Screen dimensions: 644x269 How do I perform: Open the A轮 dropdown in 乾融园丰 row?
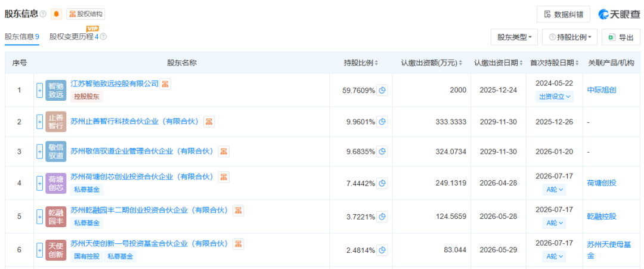click(555, 223)
